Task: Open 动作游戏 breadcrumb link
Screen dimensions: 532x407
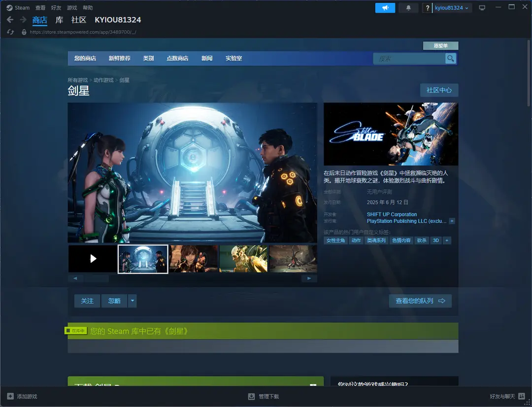Action: (103, 80)
